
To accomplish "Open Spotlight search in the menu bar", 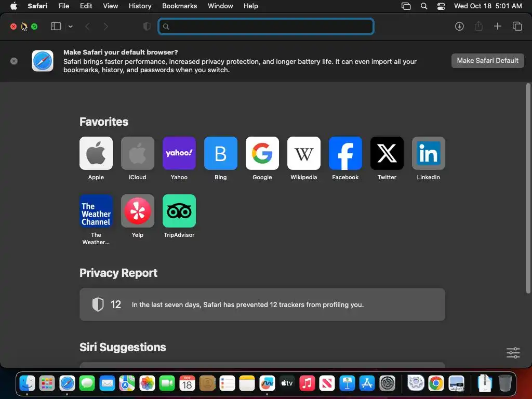I will [x=424, y=6].
